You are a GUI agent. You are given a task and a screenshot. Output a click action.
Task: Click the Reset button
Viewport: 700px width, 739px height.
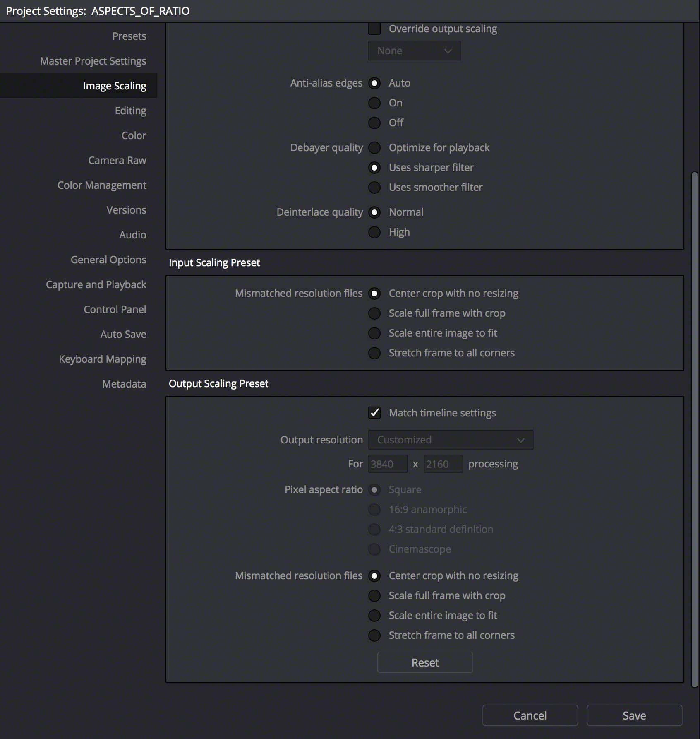[x=425, y=662]
